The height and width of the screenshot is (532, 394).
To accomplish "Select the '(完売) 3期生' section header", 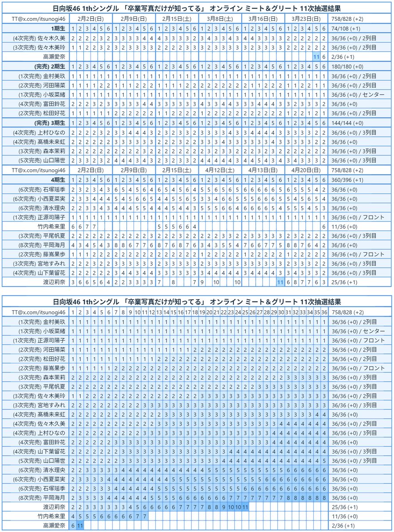I will 50,123.
